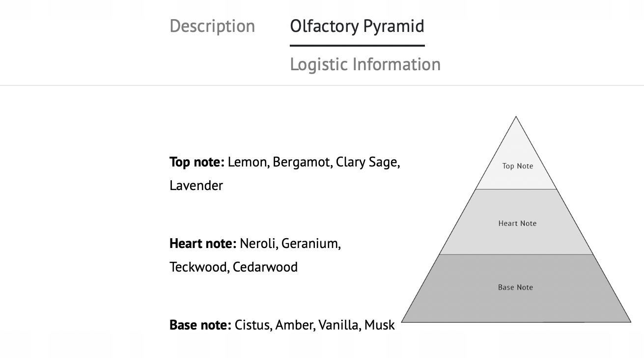Click the word Cedarwood
Screen dimensions: 644x358
point(265,267)
